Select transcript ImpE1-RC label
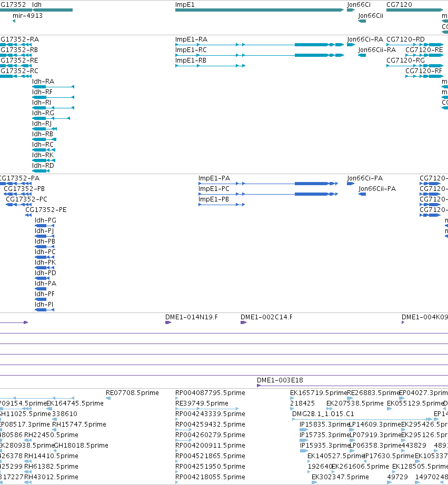Image resolution: width=448 pixels, height=485 pixels. [191, 50]
